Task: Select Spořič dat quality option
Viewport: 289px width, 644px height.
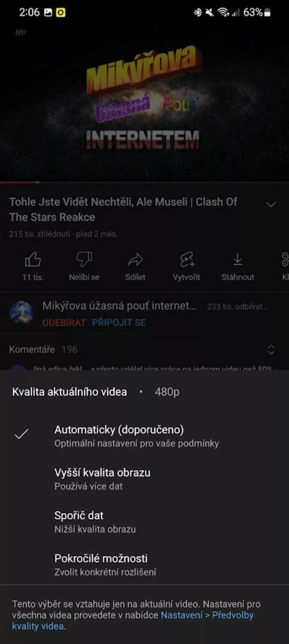Action: (x=144, y=522)
